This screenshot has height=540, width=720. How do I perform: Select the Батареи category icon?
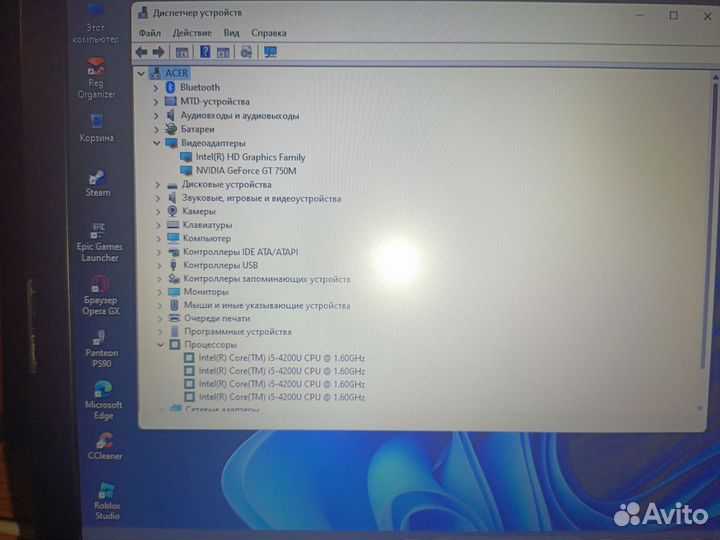pos(171,129)
